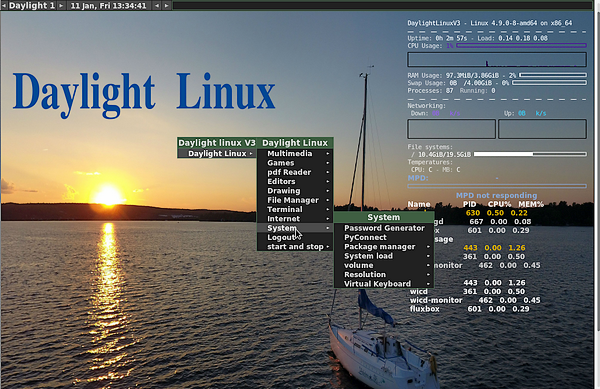The height and width of the screenshot is (389, 600).
Task: Click the left arrow next to the clock
Action: pos(157,6)
